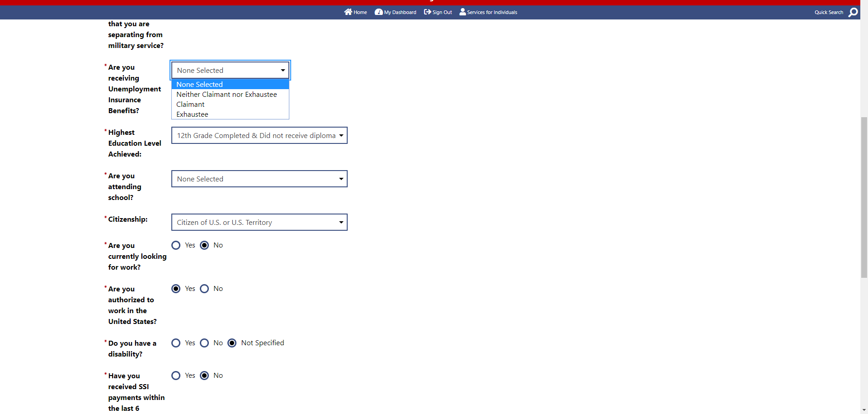Choose Neither Claimant nor Exhaustee option

point(226,95)
